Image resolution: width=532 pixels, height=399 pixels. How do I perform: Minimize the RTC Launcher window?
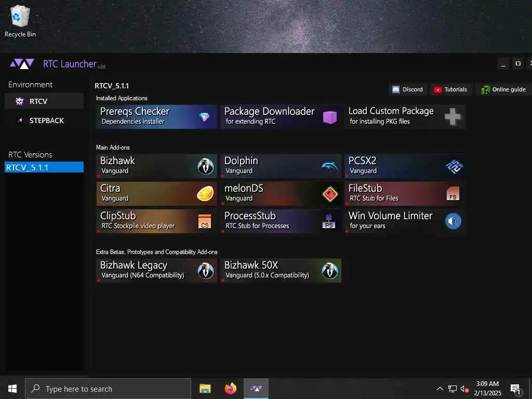click(503, 64)
